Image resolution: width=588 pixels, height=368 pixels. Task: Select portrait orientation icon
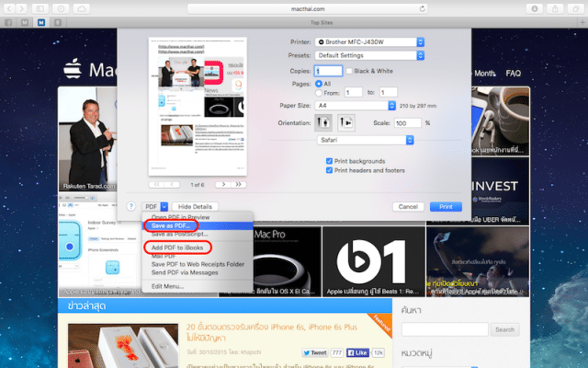pyautogui.click(x=324, y=122)
